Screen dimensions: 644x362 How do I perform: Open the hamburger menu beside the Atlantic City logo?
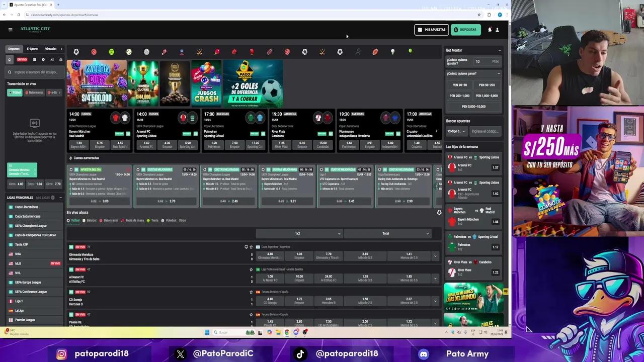click(10, 29)
